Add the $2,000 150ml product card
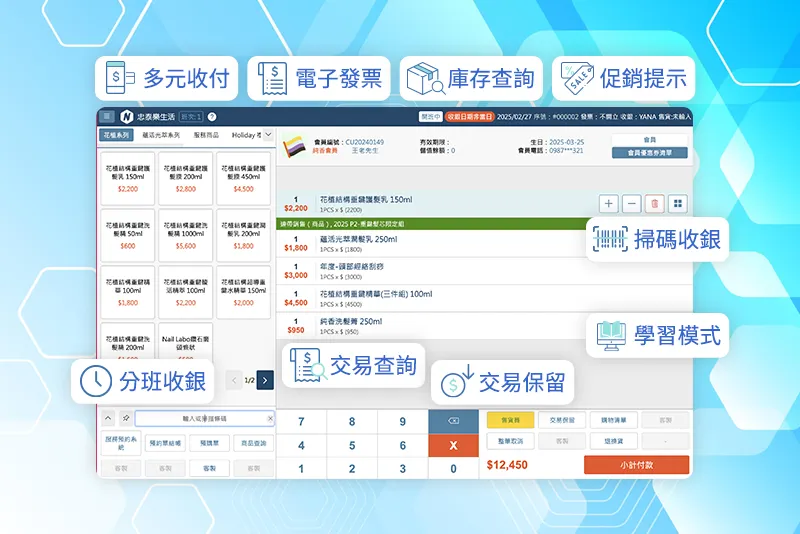 tap(243, 292)
